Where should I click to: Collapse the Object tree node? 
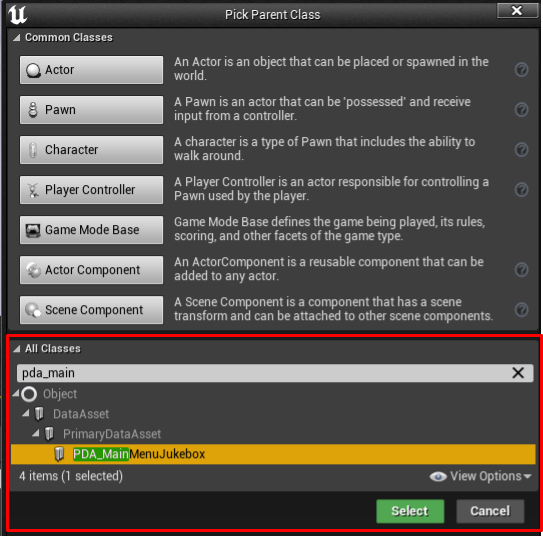[16, 393]
